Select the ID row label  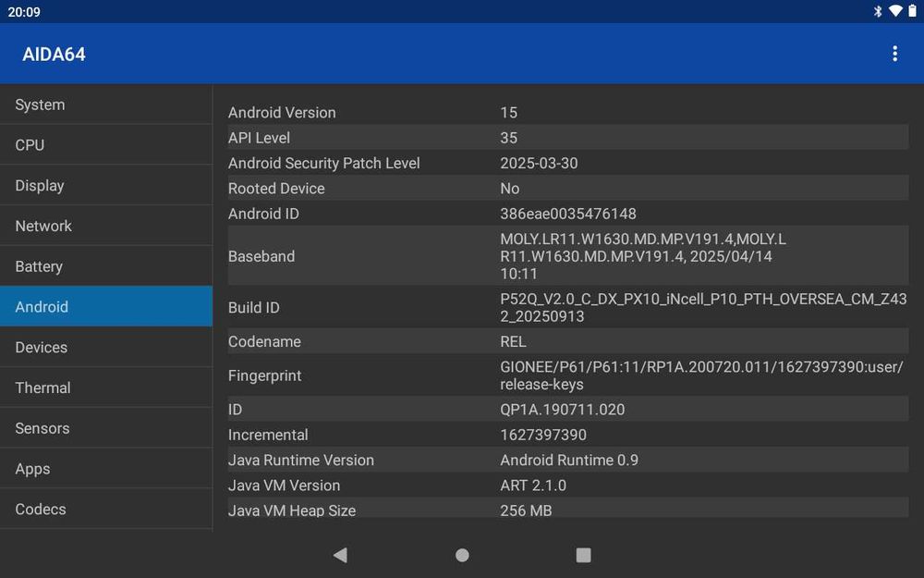pos(235,410)
